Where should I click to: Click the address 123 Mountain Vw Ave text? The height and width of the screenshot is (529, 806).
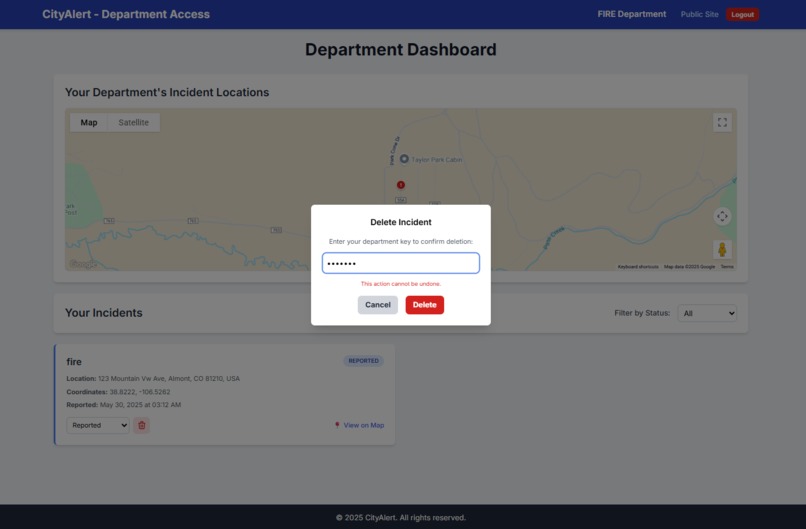(x=169, y=378)
